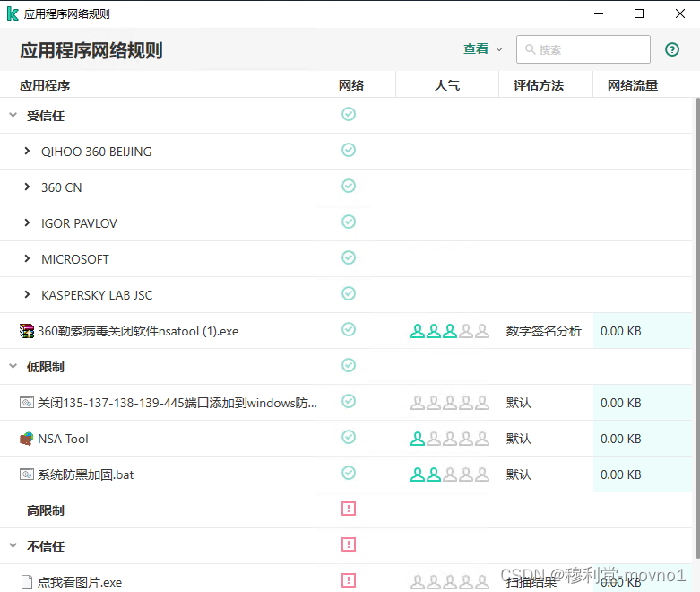Select the NSA Tool row name
700x592 pixels.
[63, 439]
